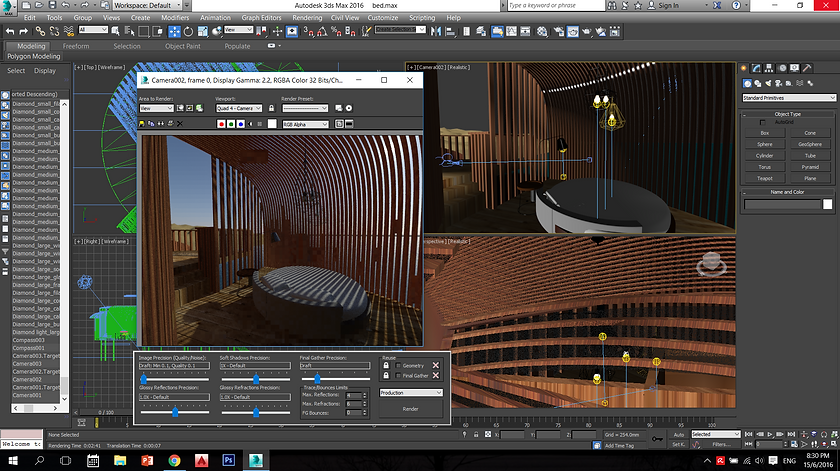This screenshot has width=840, height=471.
Task: Activate Select and Move tool
Action: tap(175, 32)
